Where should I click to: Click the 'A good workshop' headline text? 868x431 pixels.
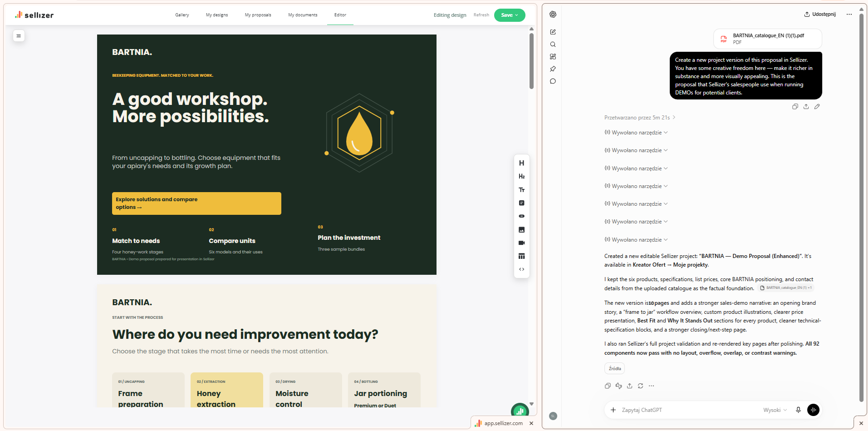(x=190, y=108)
